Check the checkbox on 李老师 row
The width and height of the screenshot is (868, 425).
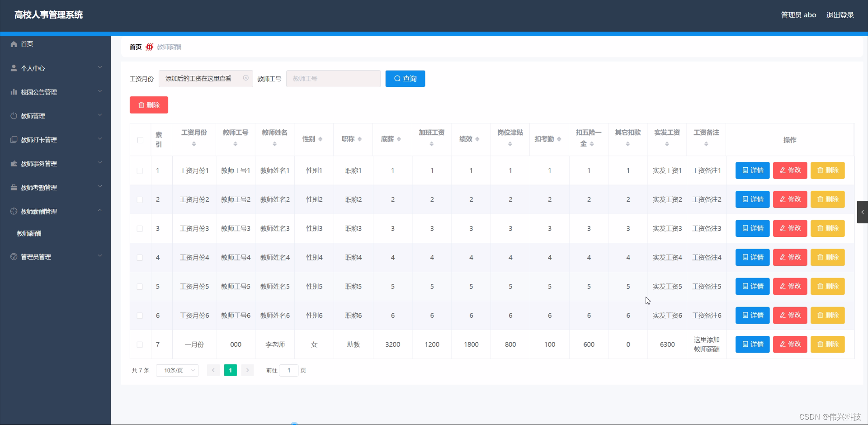139,345
